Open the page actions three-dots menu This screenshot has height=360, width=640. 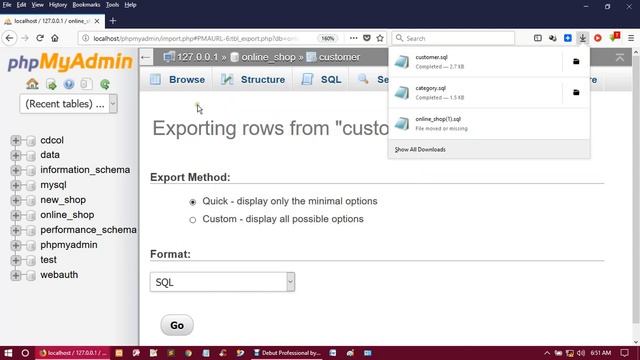coord(353,38)
